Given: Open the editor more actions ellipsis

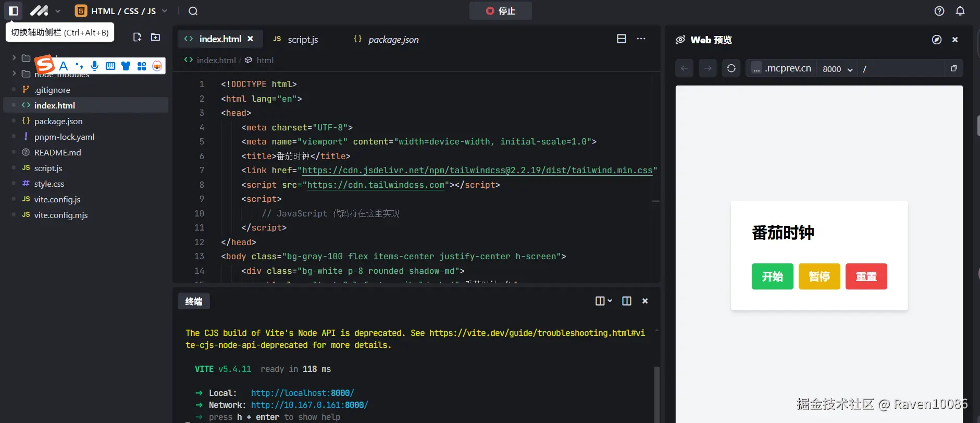Looking at the screenshot, I should [641, 39].
